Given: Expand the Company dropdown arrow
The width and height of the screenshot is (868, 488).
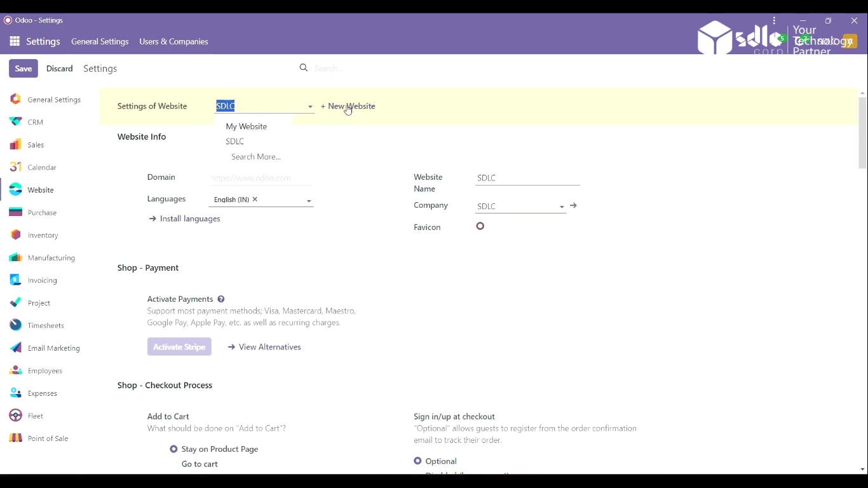Looking at the screenshot, I should (562, 207).
